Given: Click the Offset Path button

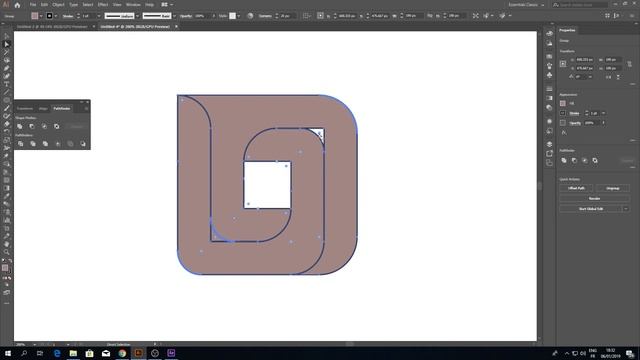Looking at the screenshot, I should tap(576, 188).
